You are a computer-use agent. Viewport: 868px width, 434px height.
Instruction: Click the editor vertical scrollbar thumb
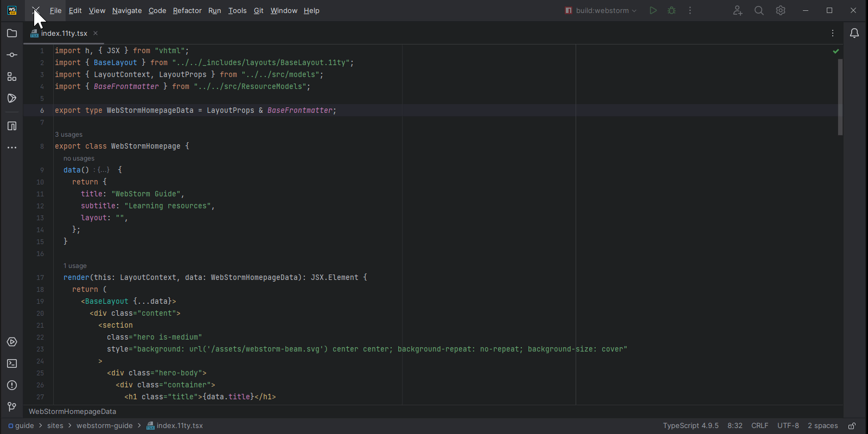(840, 97)
